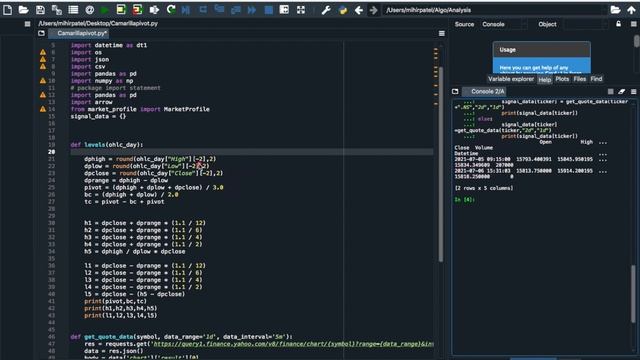640x360 pixels.
Task: Switch to the Plots tab
Action: [x=562, y=79]
